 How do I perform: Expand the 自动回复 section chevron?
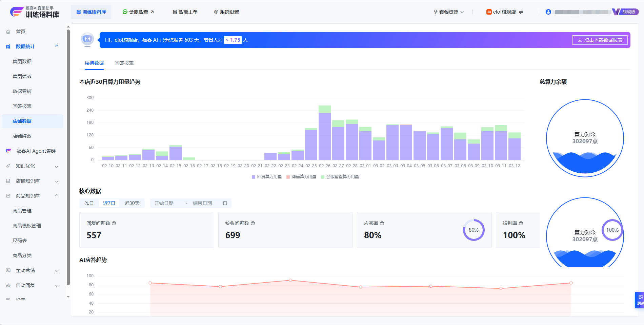57,286
